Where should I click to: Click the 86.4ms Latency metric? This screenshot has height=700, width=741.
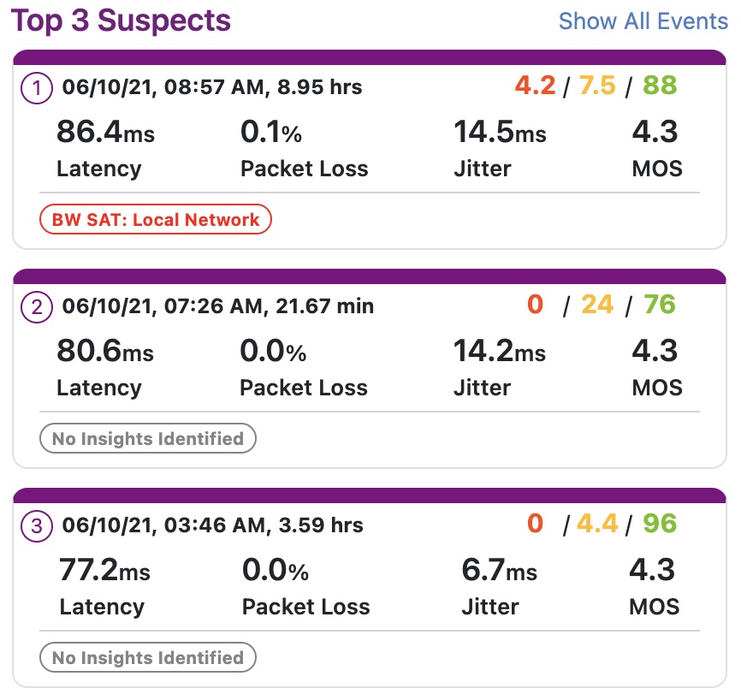click(x=105, y=133)
